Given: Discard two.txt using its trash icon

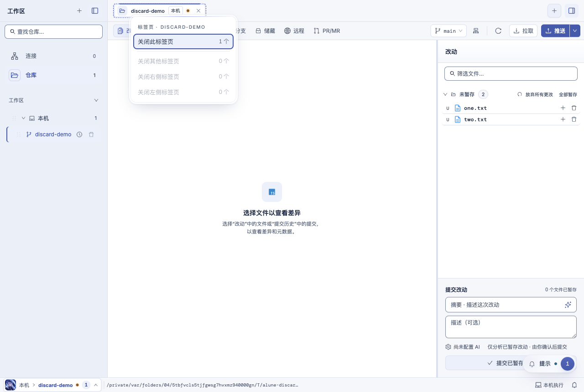Looking at the screenshot, I should [574, 119].
